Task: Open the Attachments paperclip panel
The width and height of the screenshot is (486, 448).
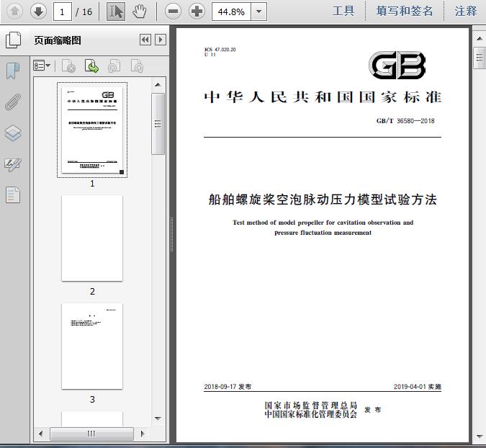Action: tap(13, 102)
